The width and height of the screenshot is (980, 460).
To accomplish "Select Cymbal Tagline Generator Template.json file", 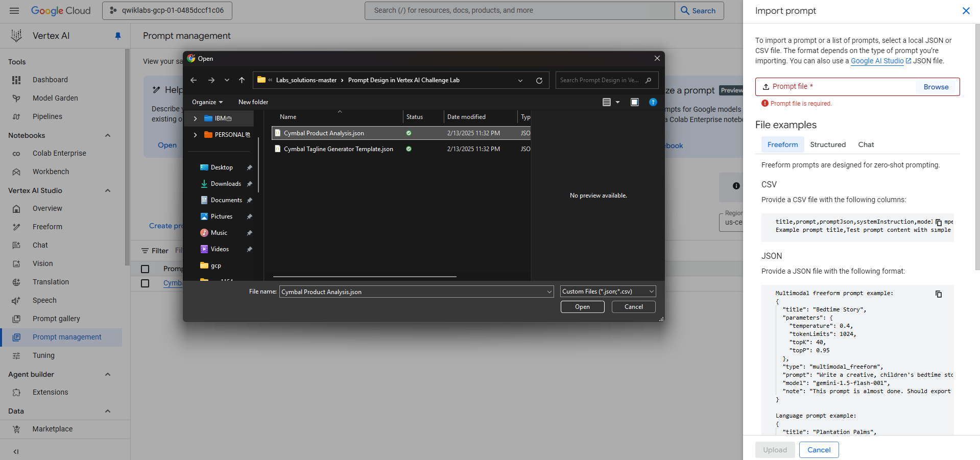I will pos(401,149).
